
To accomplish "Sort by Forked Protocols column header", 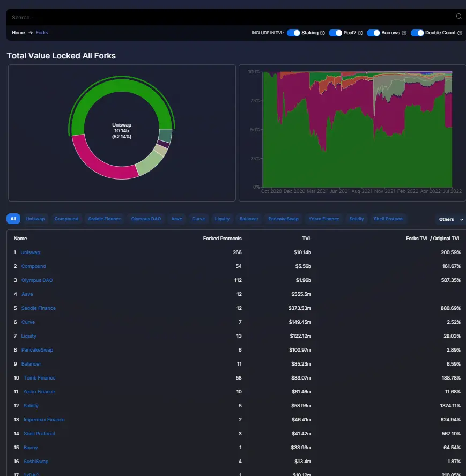I will tap(222, 239).
